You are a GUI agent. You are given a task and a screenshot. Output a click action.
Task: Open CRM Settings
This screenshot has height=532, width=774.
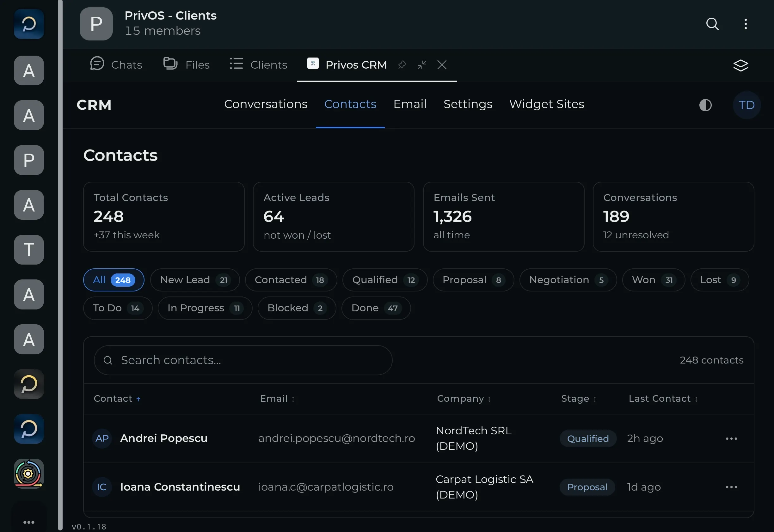coord(468,104)
